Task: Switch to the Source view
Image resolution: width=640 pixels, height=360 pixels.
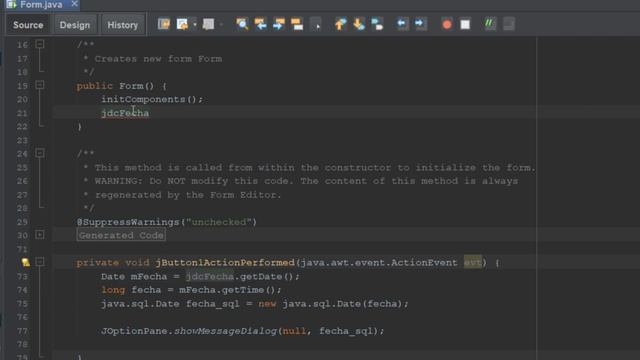Action: [28, 25]
